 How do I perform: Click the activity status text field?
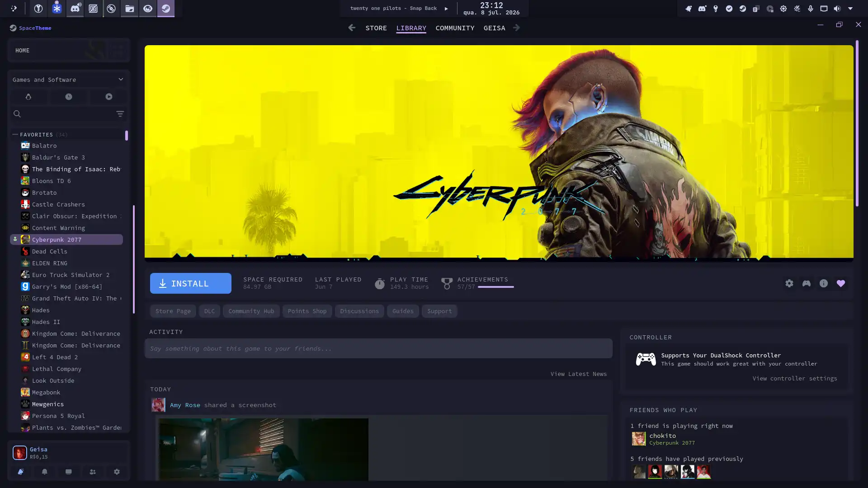point(378,348)
